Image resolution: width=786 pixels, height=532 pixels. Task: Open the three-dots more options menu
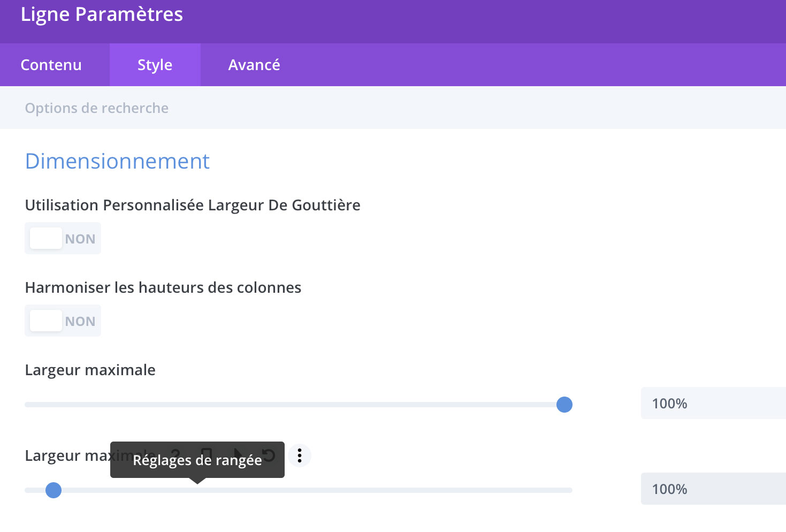click(x=300, y=455)
